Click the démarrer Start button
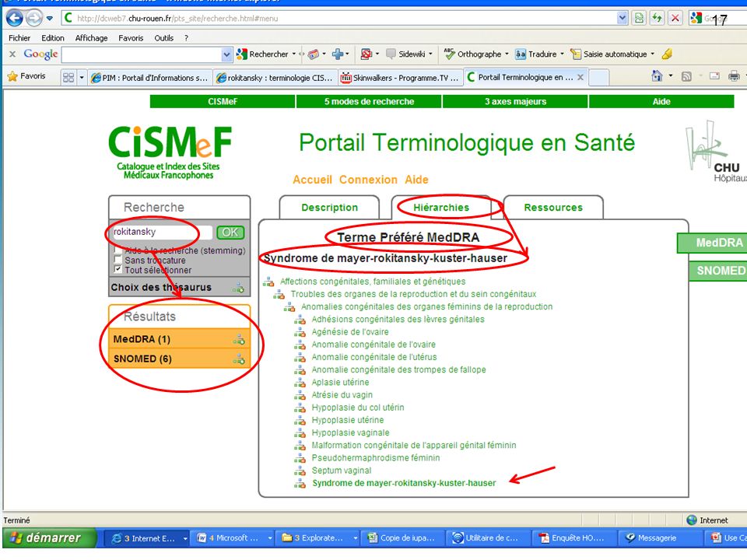 pyautogui.click(x=49, y=538)
